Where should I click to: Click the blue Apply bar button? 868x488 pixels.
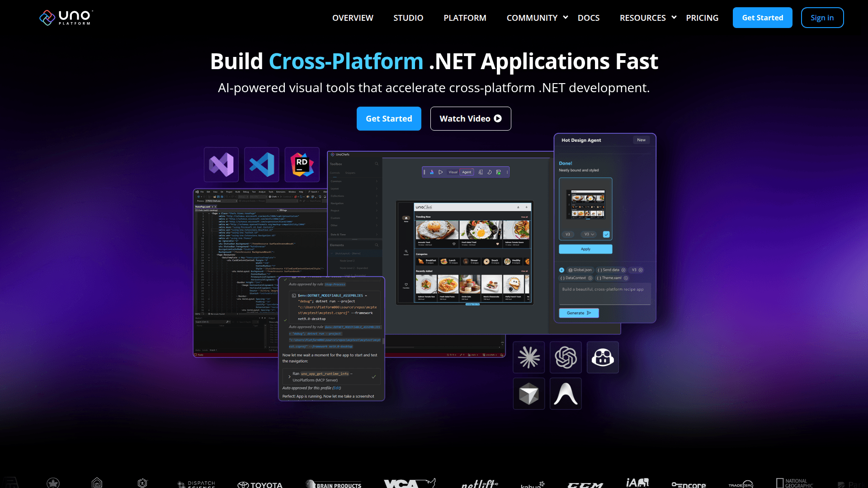click(585, 249)
